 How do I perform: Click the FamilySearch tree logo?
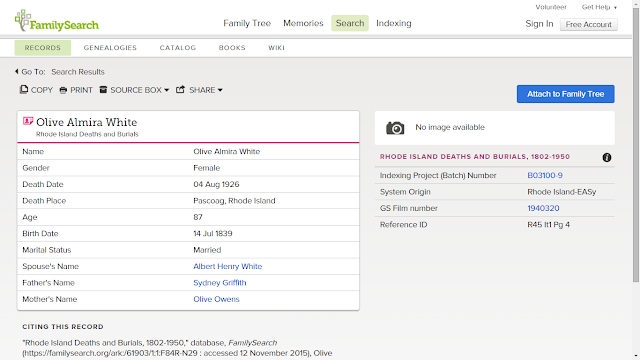(23, 20)
